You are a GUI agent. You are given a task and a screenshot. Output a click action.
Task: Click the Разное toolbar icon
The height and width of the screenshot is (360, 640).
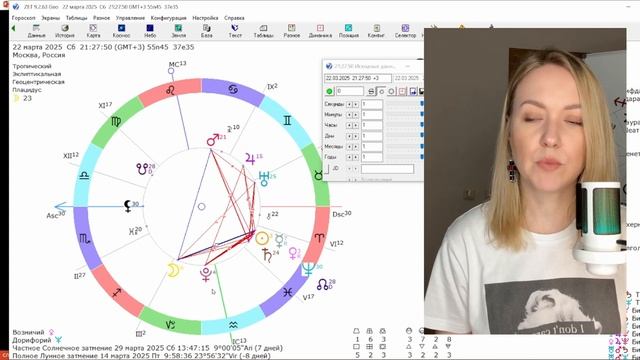click(x=291, y=31)
